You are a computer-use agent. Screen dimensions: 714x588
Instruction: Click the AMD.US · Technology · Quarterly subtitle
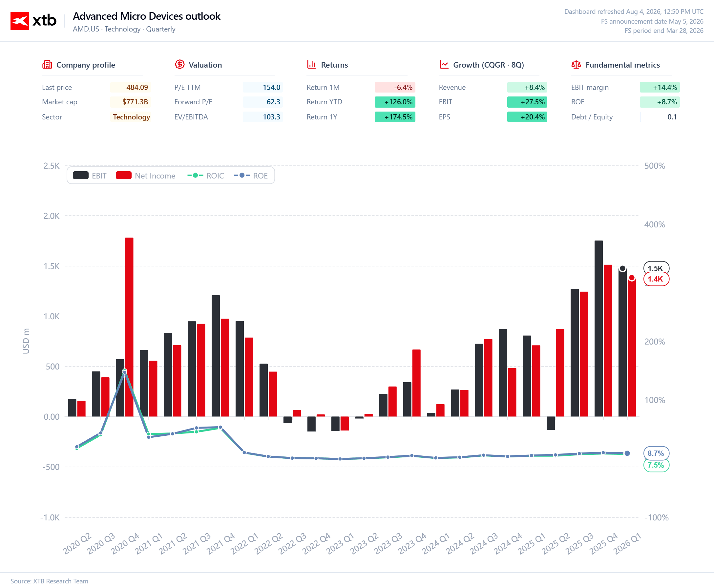click(x=124, y=29)
